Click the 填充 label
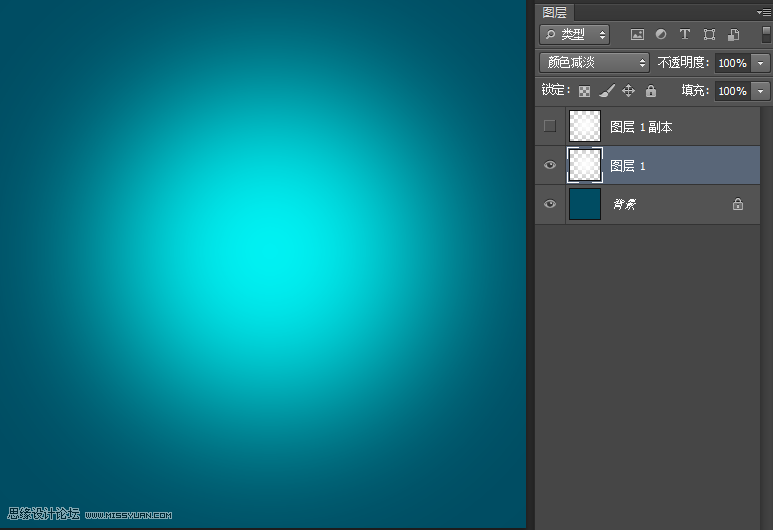 tap(695, 90)
